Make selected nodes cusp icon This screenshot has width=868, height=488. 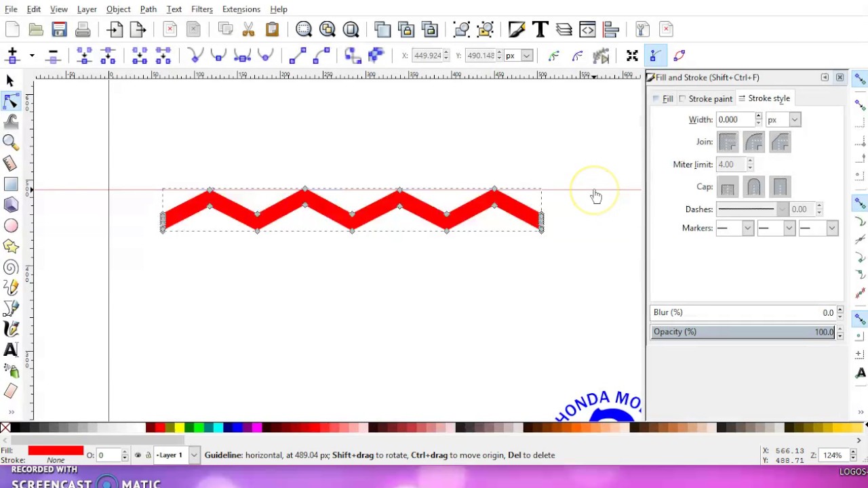195,56
